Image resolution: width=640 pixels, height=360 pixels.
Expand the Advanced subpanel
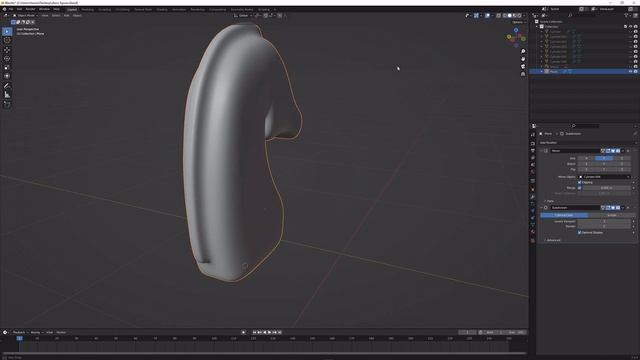point(552,240)
